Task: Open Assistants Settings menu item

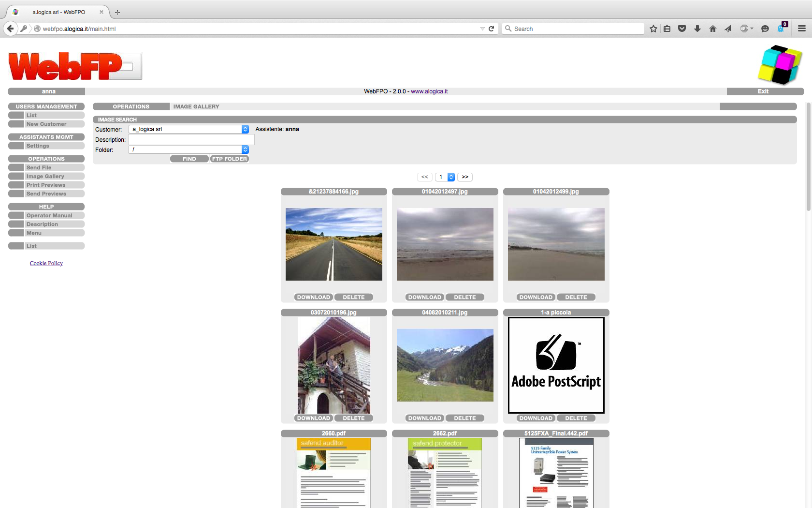Action: [46, 146]
